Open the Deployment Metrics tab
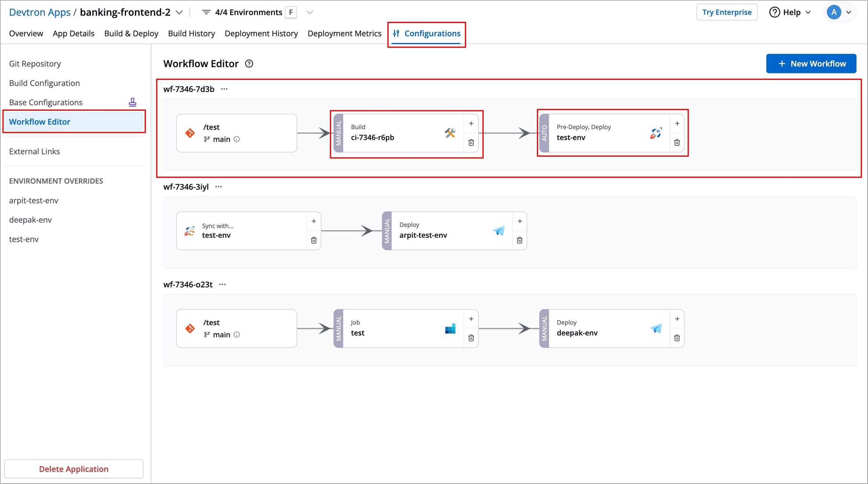 tap(344, 34)
